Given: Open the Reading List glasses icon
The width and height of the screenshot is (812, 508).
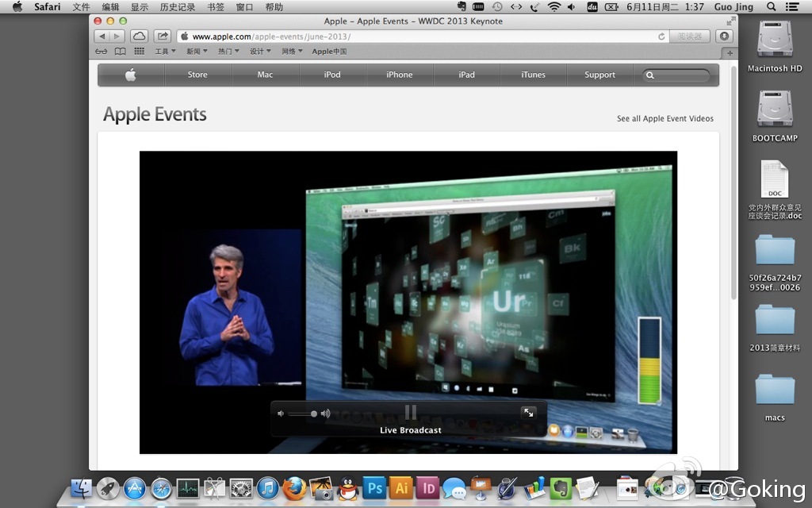Looking at the screenshot, I should [x=101, y=52].
